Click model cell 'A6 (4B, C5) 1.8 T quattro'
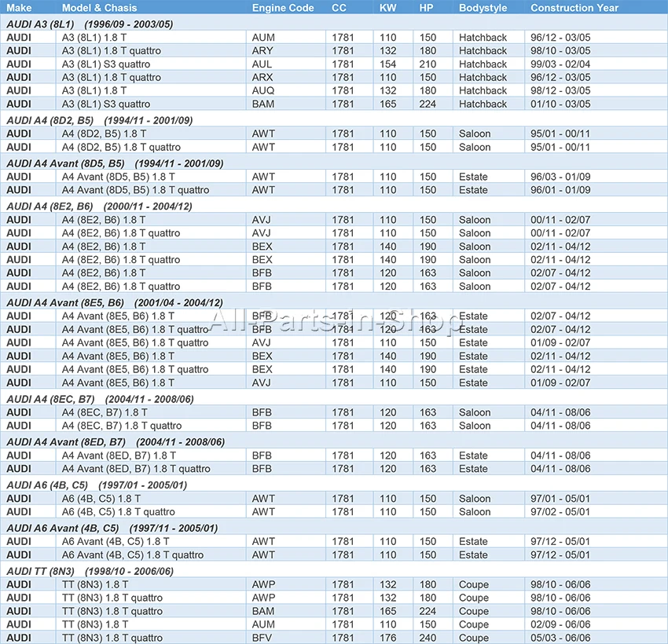 (x=119, y=511)
